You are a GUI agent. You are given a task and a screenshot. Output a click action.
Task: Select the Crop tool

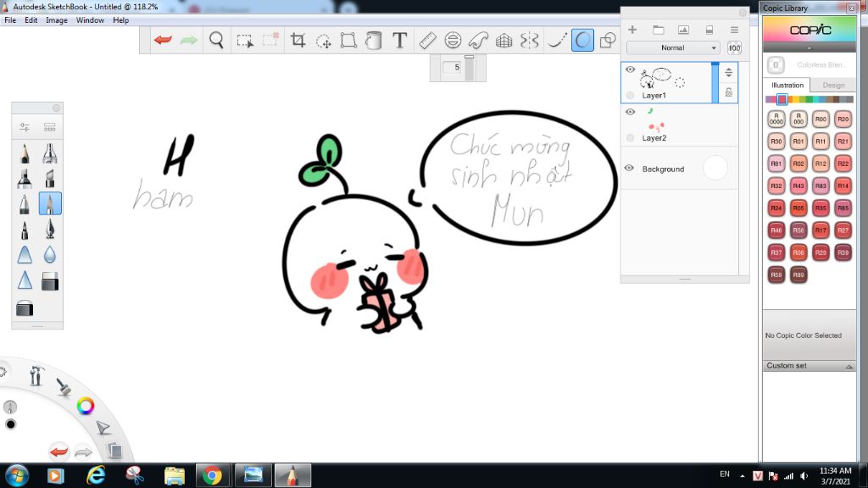point(298,40)
